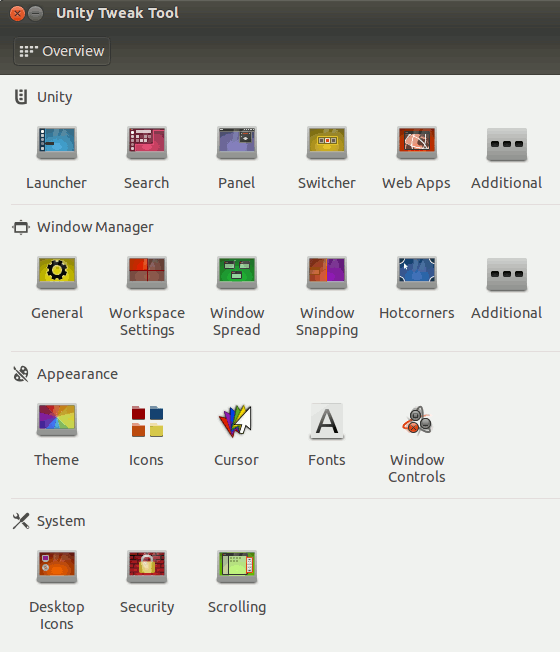Open the Hotcorners icon

tap(417, 273)
